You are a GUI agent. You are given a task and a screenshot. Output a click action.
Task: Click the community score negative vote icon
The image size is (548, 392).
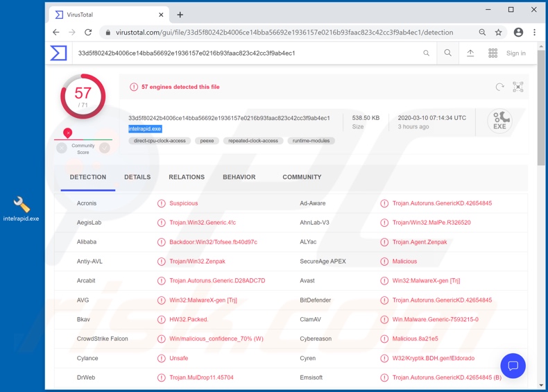[x=62, y=148]
